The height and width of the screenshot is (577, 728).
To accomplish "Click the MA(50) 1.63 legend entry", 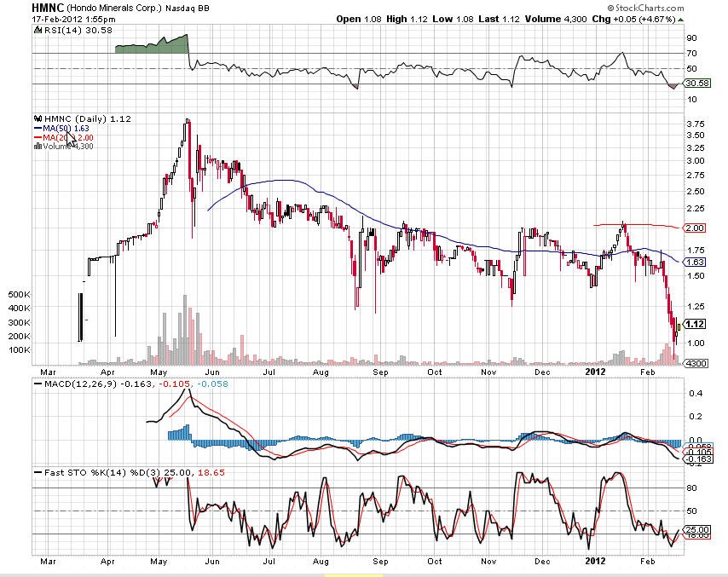I will point(66,128).
